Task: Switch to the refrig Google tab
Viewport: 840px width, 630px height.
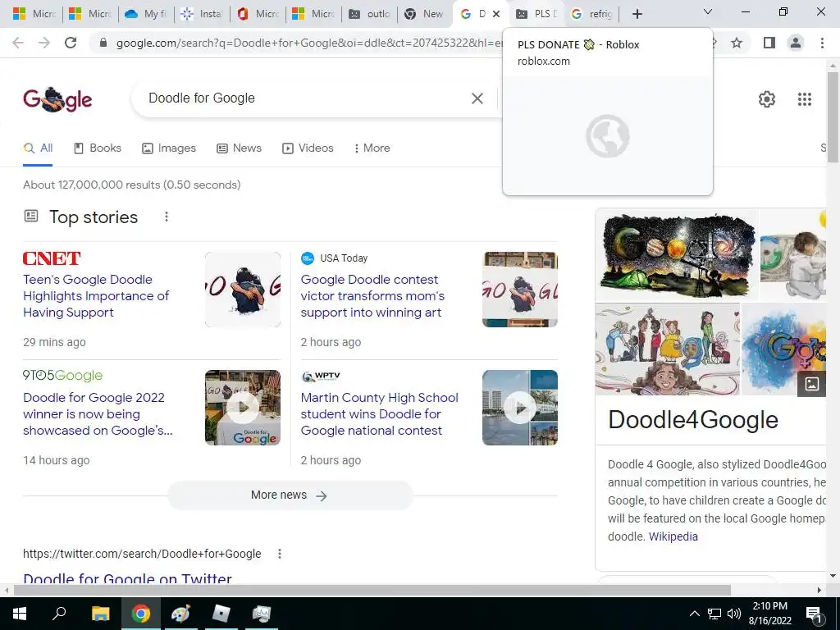Action: (x=591, y=14)
